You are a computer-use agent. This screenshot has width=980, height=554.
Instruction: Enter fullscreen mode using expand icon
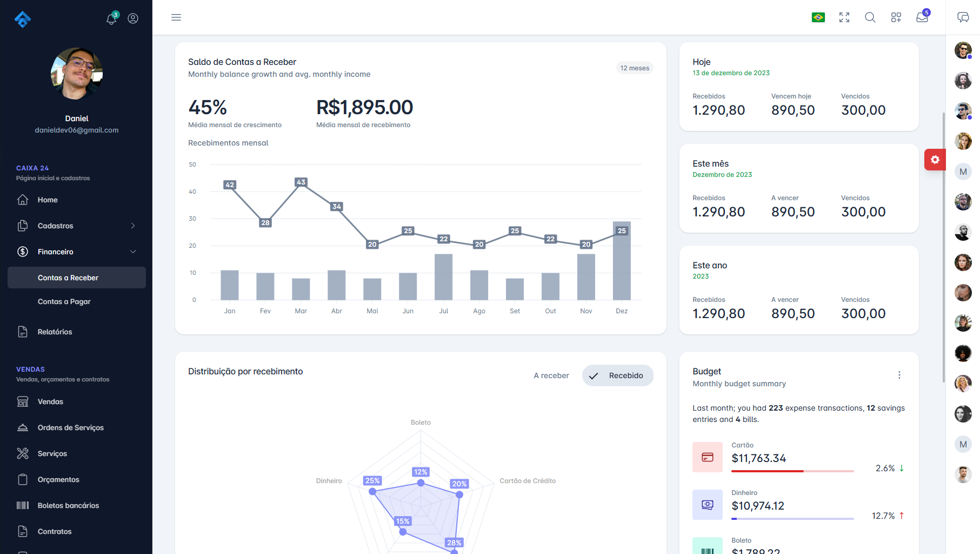coord(844,17)
